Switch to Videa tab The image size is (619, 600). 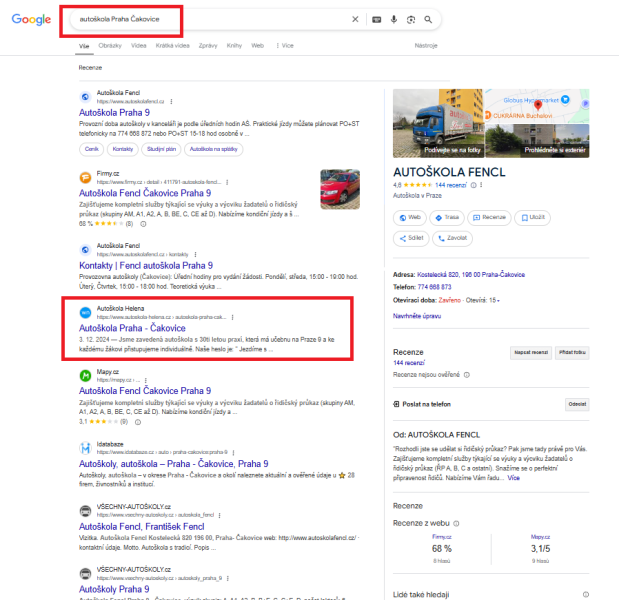click(x=139, y=46)
